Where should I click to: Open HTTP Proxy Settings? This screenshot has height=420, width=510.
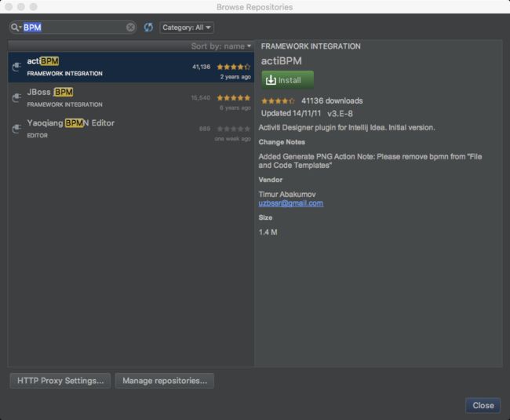[x=60, y=381]
